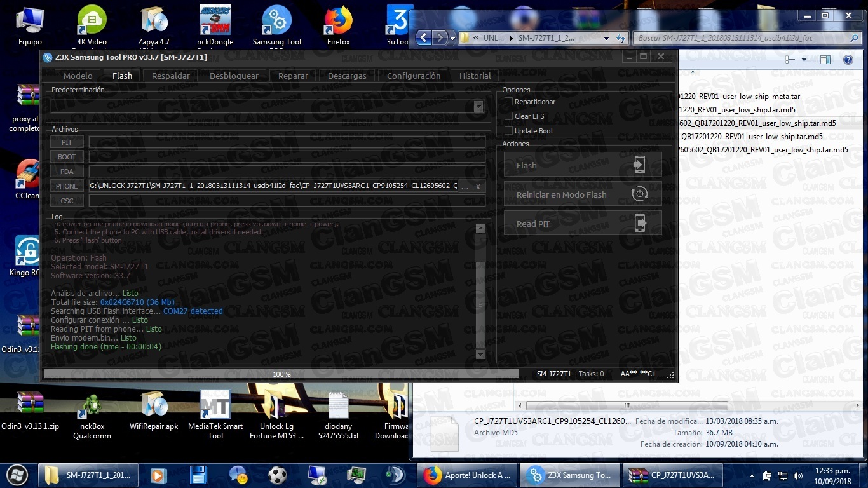The image size is (868, 488).
Task: Open media player taskbar icon
Action: (158, 475)
